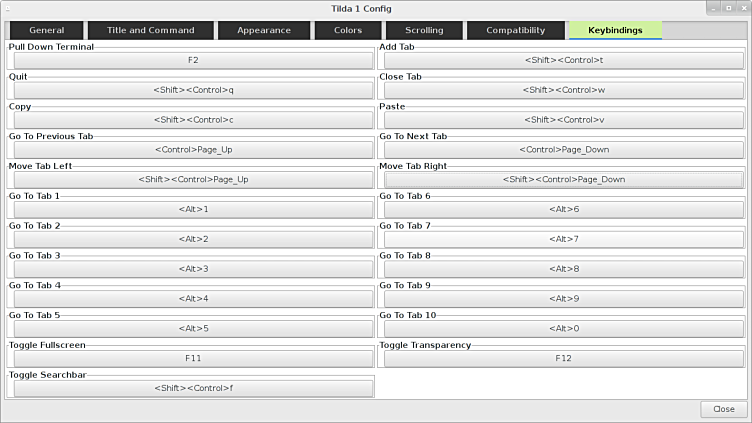Change the Close Tab shortcut button
752x423 pixels.
click(x=563, y=90)
